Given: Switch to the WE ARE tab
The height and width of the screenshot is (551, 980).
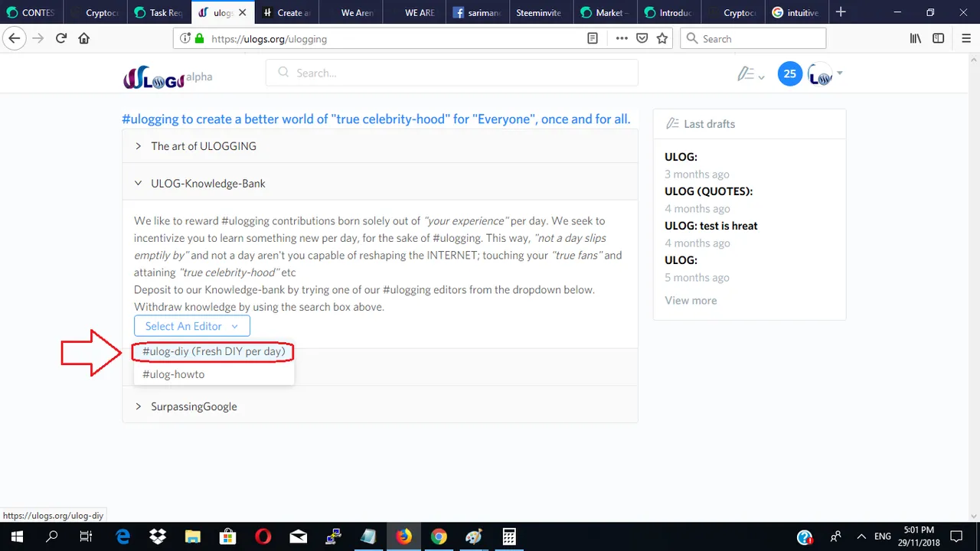Looking at the screenshot, I should coord(413,12).
